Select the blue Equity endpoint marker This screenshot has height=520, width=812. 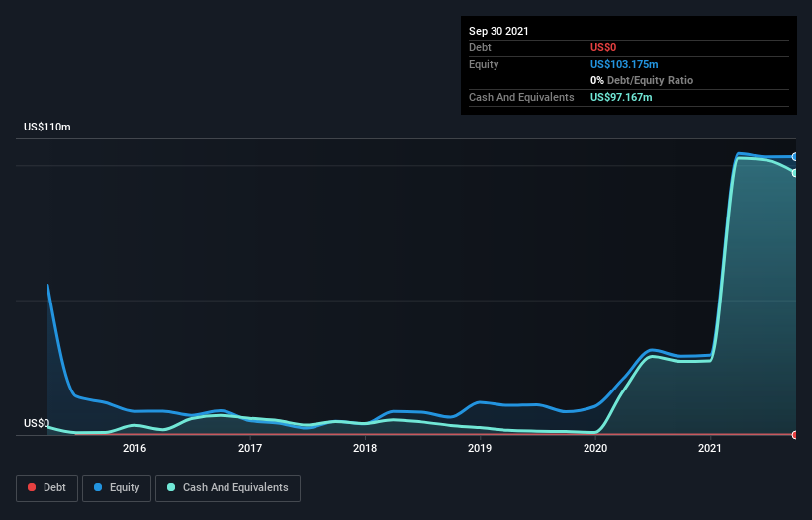click(x=795, y=157)
